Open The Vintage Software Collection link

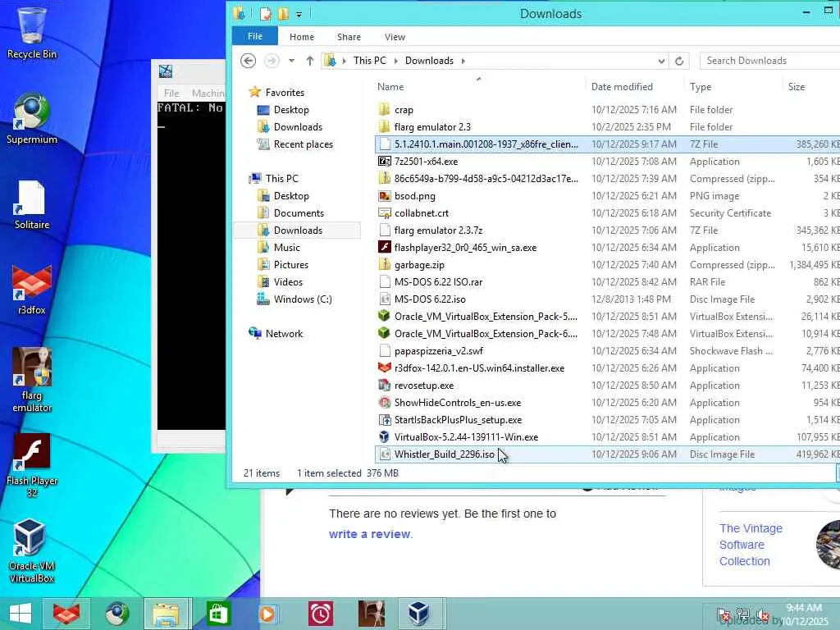click(751, 545)
